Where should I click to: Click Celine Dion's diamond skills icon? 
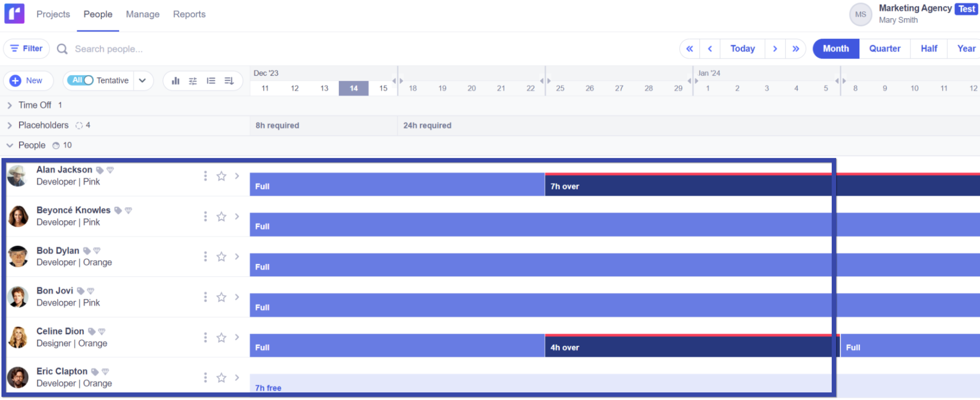102,332
